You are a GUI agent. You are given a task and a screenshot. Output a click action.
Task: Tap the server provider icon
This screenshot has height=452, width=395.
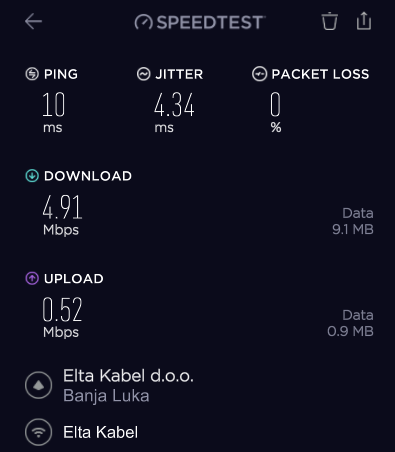tap(39, 385)
